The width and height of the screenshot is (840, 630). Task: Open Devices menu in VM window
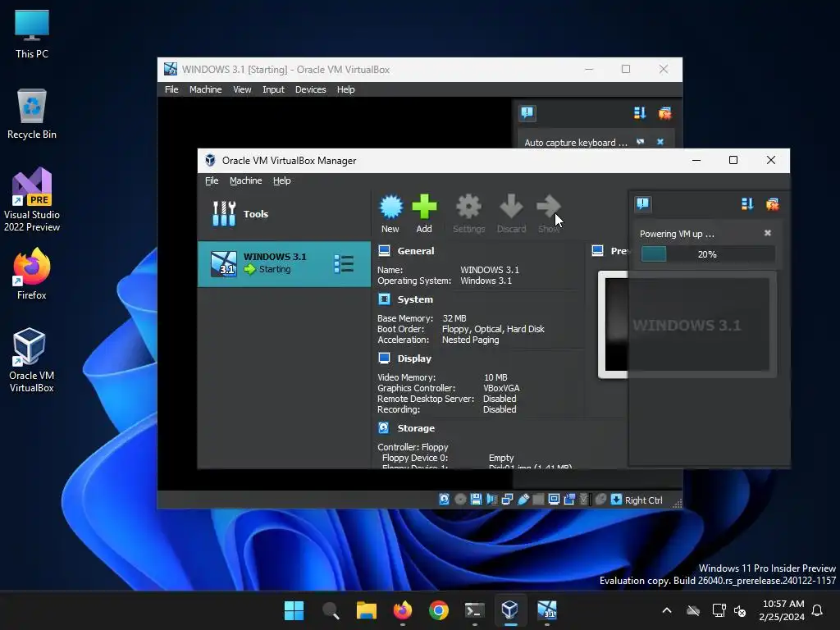(x=310, y=89)
